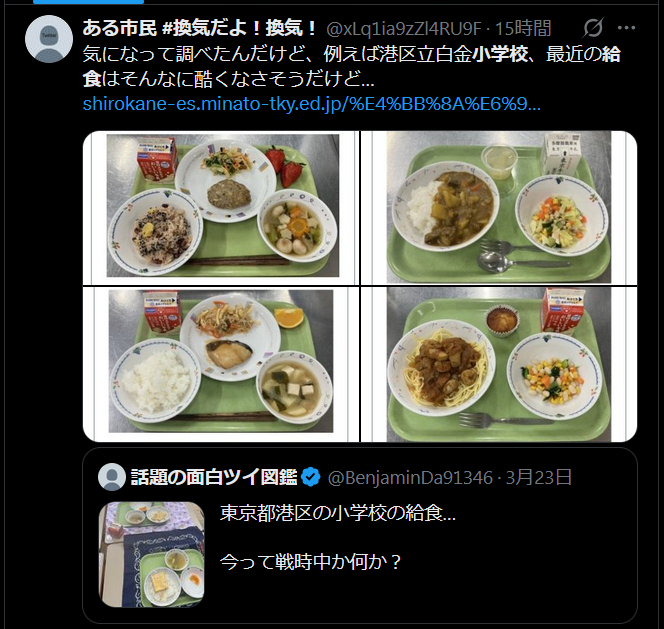Open the spaghetti lunch photo
Viewport: 664px width, 629px height.
tap(499, 364)
